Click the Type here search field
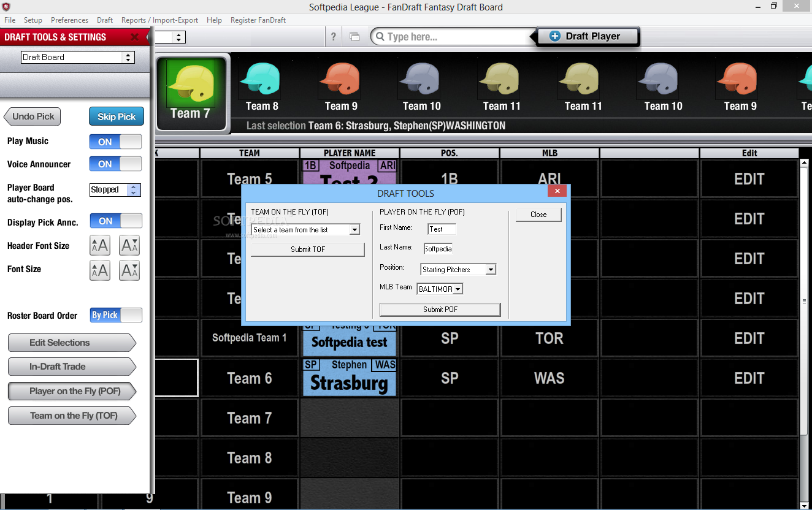This screenshot has height=510, width=812. pyautogui.click(x=454, y=37)
